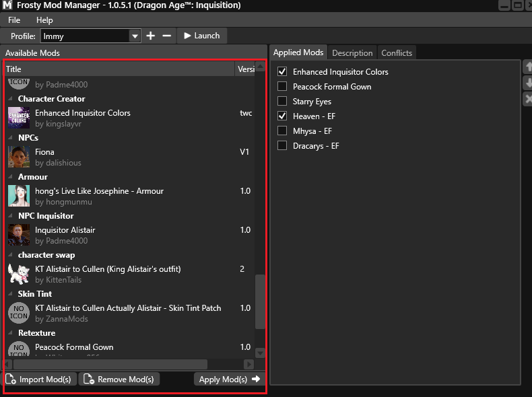Viewport: 532px width, 397px height.
Task: Click the Skin Tint Patch NO ICON placeholder
Action: pyautogui.click(x=19, y=313)
